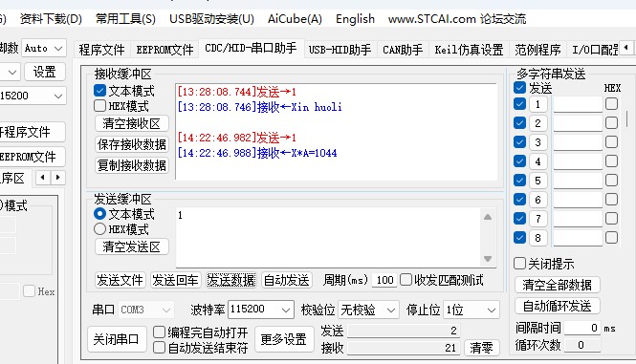This screenshot has width=636, height=364.
Task: Switch to the EEPROM文件 tab
Action: point(164,50)
